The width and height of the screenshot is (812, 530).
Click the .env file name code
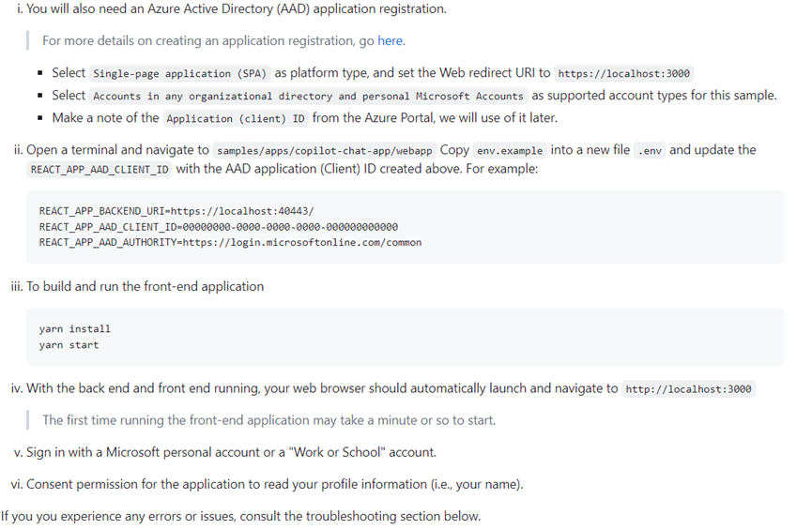tap(650, 151)
